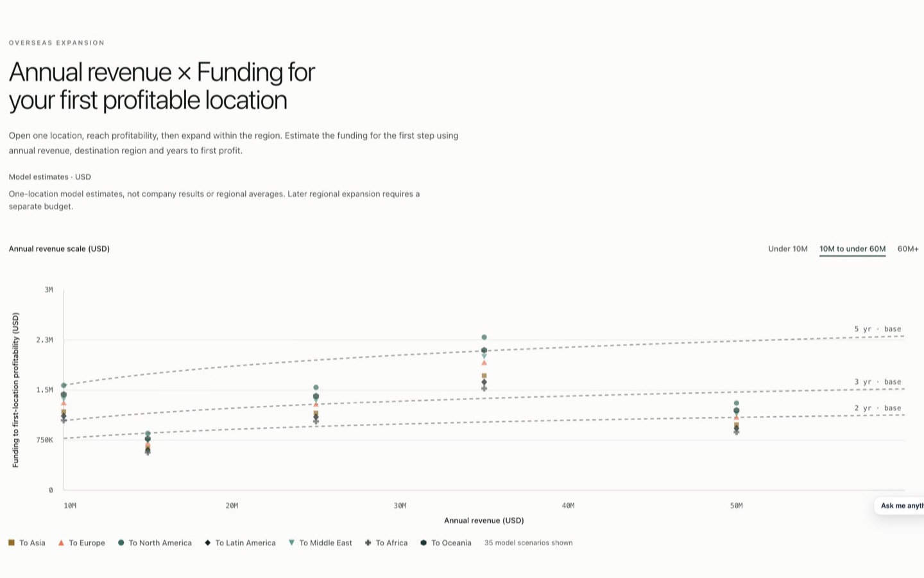Image resolution: width=924 pixels, height=578 pixels.
Task: Click the topmost data point at 35M revenue
Action: [484, 337]
